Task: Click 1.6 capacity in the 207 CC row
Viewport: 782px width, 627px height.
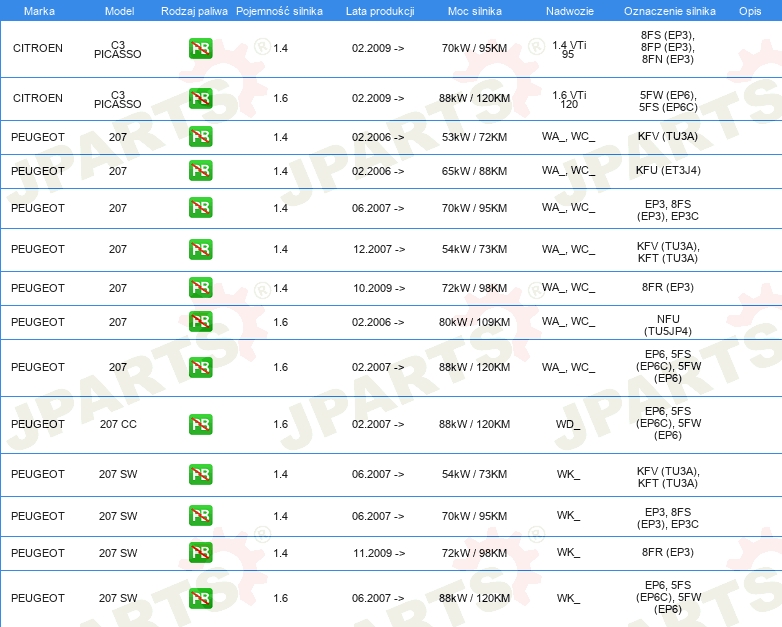Action: (281, 424)
